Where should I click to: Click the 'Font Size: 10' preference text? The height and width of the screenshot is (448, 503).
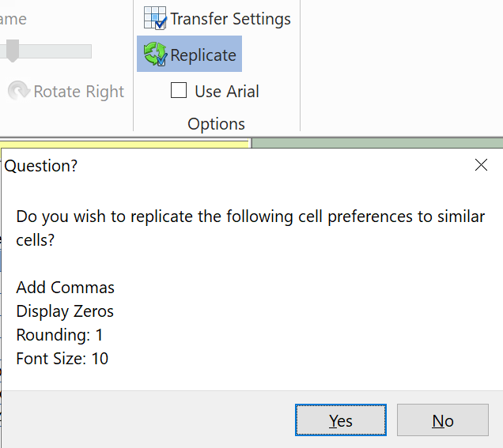62,359
